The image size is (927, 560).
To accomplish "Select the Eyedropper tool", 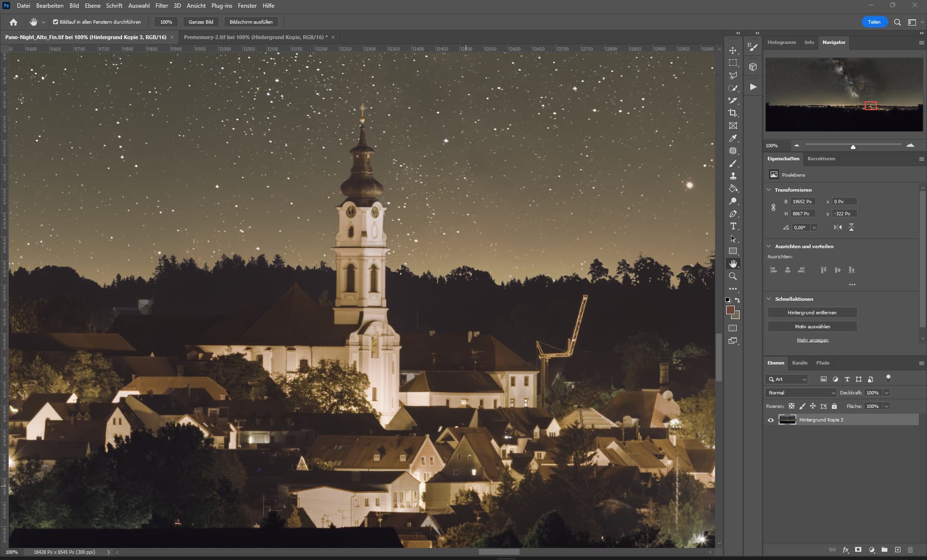I will 733,138.
